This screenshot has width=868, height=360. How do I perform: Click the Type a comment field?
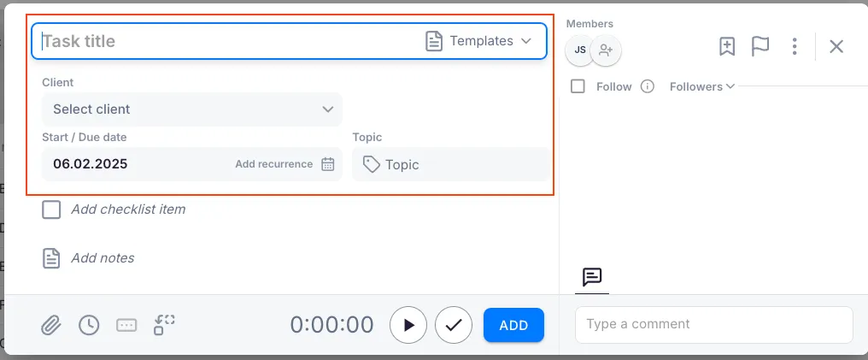[713, 325]
